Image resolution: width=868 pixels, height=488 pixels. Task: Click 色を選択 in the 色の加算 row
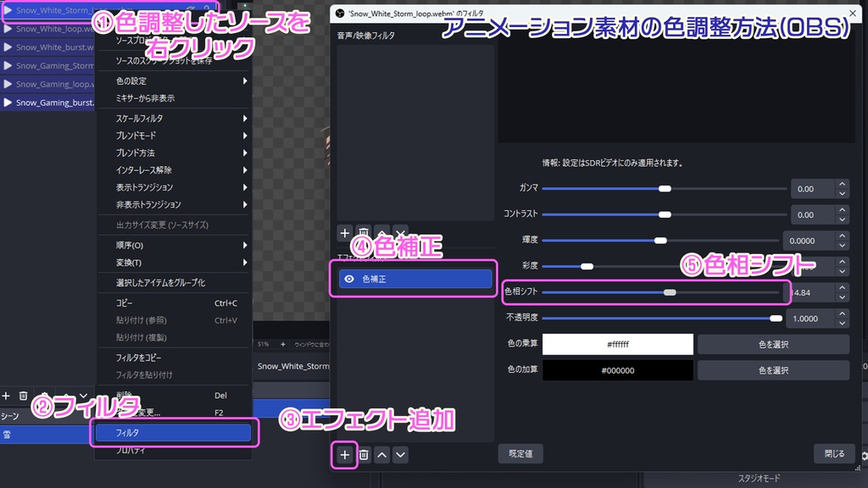pos(773,370)
